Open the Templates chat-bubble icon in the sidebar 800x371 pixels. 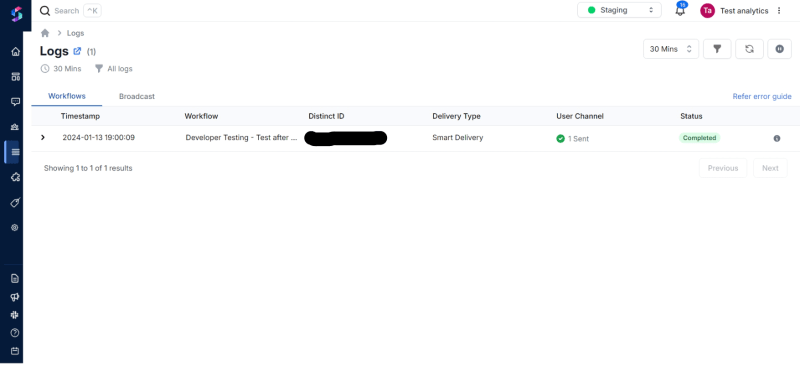click(x=15, y=102)
